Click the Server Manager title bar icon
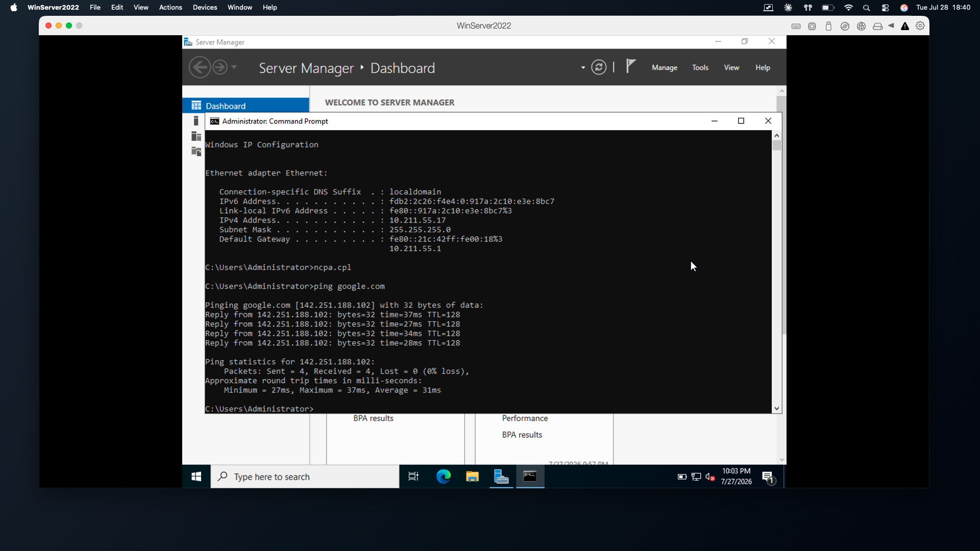Image resolution: width=980 pixels, height=551 pixels. (188, 42)
